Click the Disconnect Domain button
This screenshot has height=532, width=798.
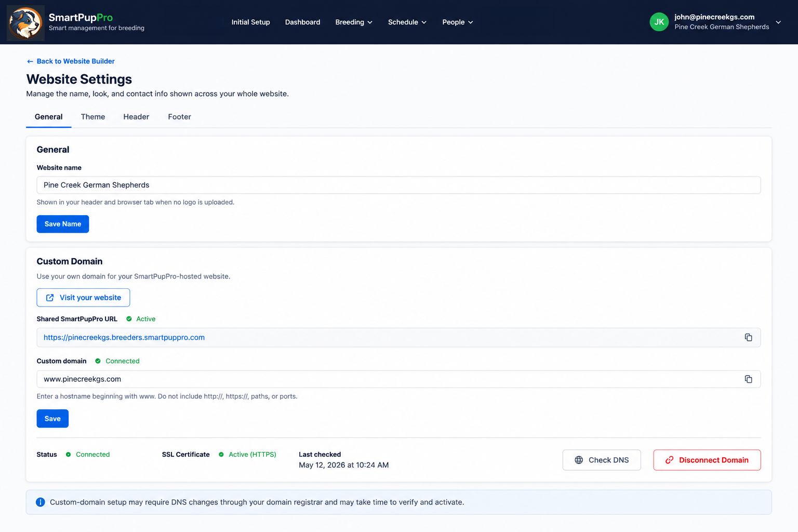point(707,460)
